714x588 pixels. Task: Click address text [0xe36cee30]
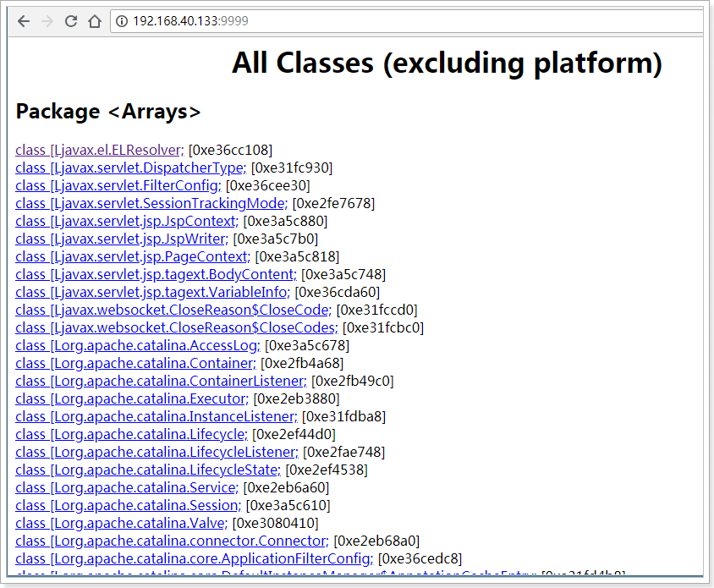(x=267, y=185)
